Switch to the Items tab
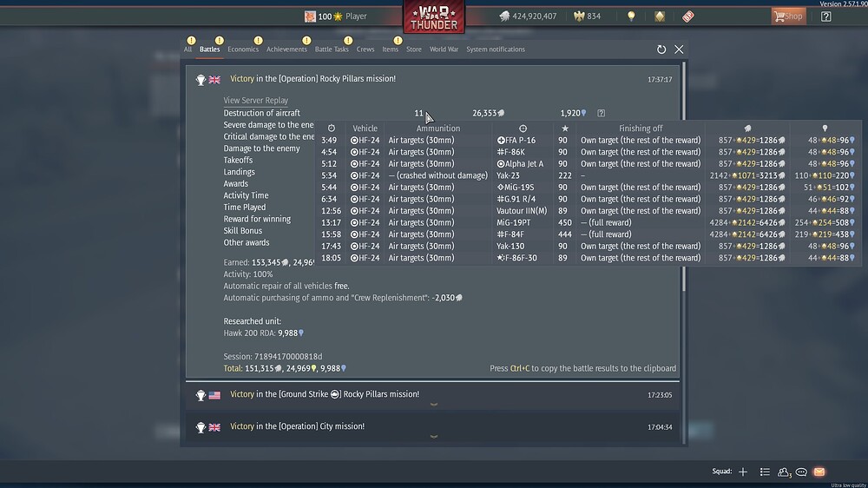The image size is (868, 488). (390, 49)
